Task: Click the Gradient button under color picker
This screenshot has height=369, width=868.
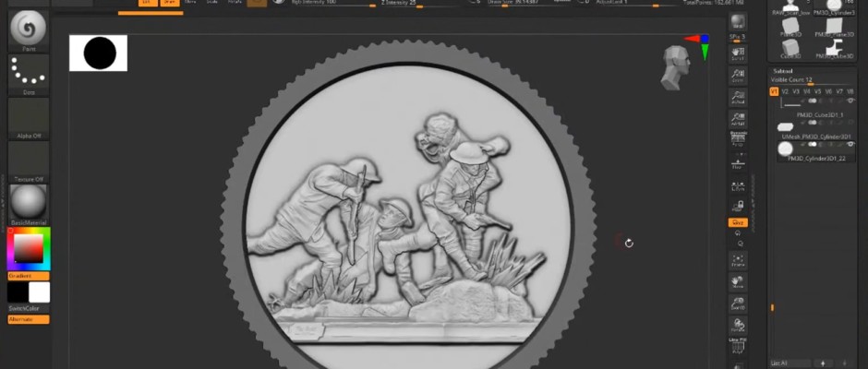Action: click(x=29, y=276)
